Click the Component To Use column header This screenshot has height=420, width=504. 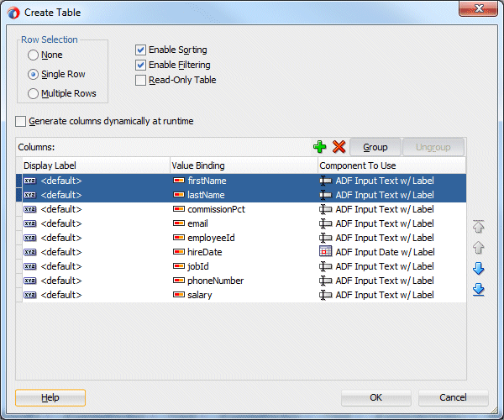(391, 165)
